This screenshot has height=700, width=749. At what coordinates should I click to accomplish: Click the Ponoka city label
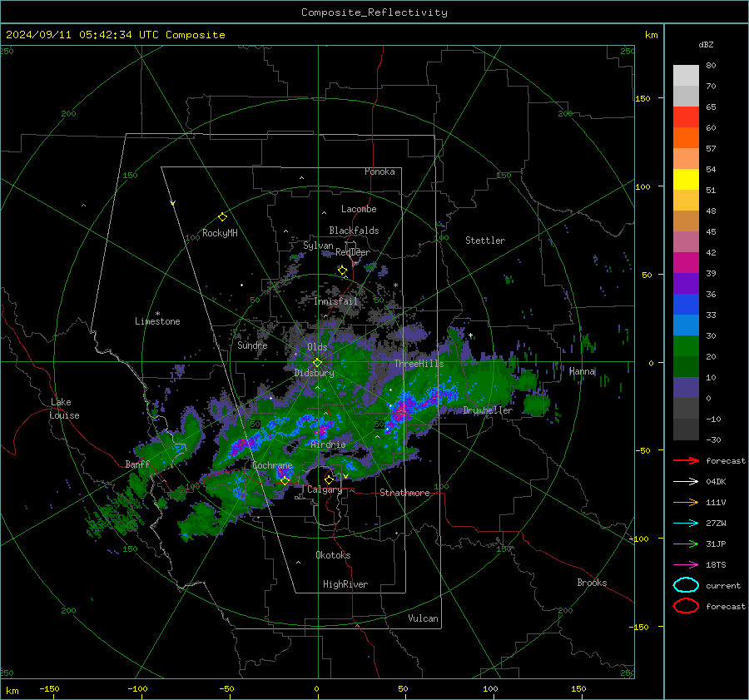click(x=379, y=171)
